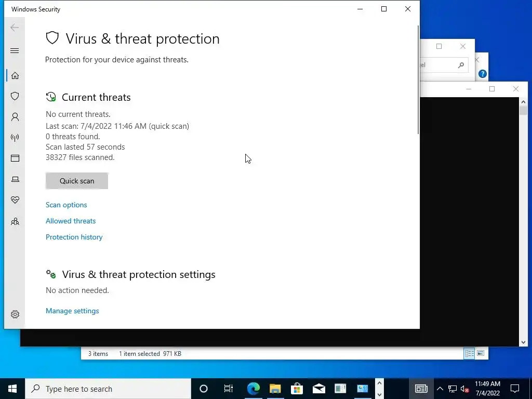Open Scan options link
This screenshot has height=399, width=532.
tap(66, 205)
